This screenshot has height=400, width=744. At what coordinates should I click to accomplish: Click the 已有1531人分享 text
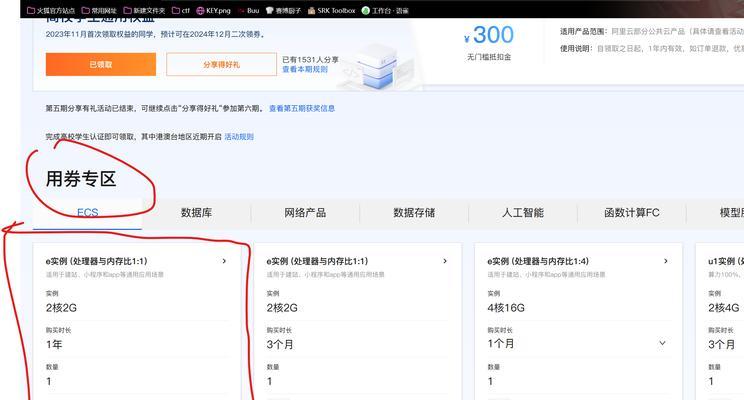[310, 60]
